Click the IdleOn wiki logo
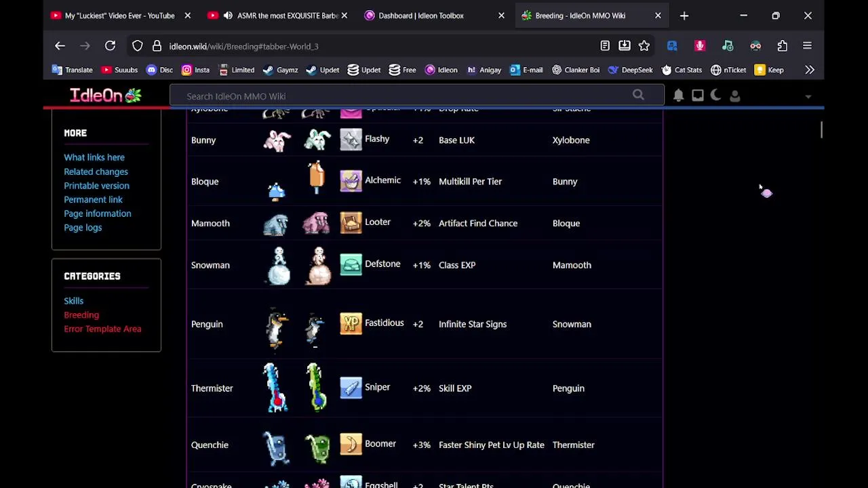The image size is (868, 488). [106, 96]
